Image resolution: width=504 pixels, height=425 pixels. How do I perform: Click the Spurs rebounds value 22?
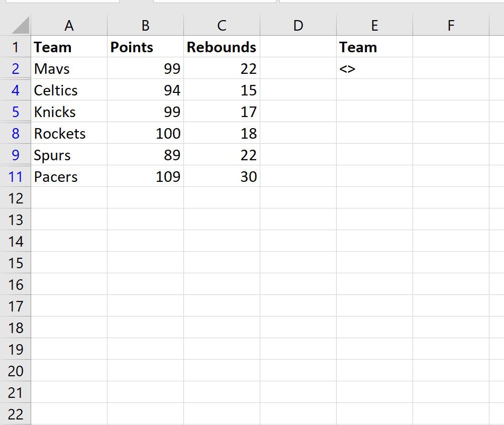(221, 155)
